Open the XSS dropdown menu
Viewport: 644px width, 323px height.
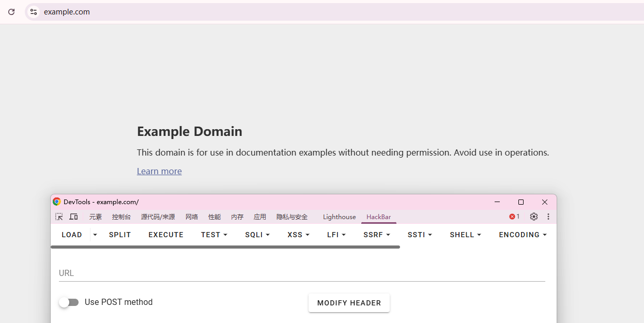point(299,235)
